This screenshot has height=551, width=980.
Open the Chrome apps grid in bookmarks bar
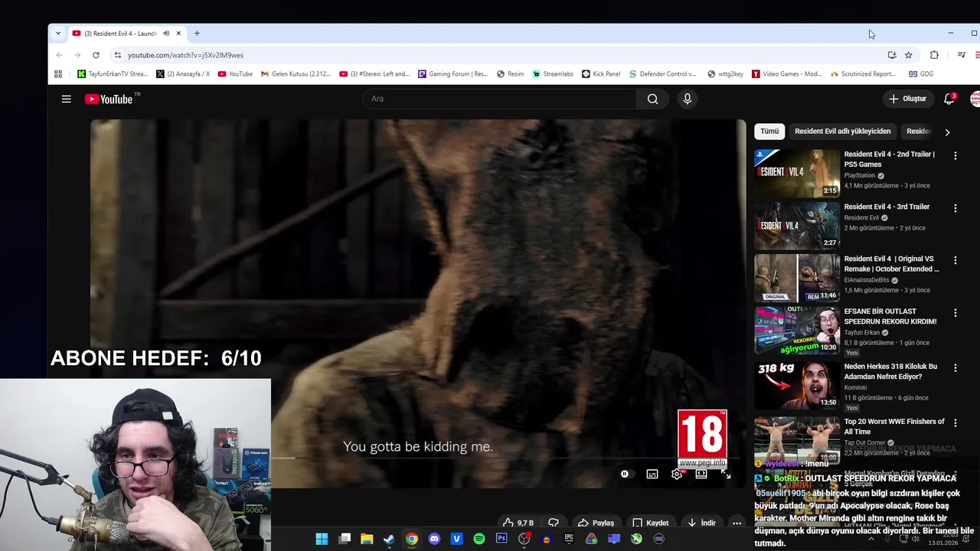pos(58,74)
